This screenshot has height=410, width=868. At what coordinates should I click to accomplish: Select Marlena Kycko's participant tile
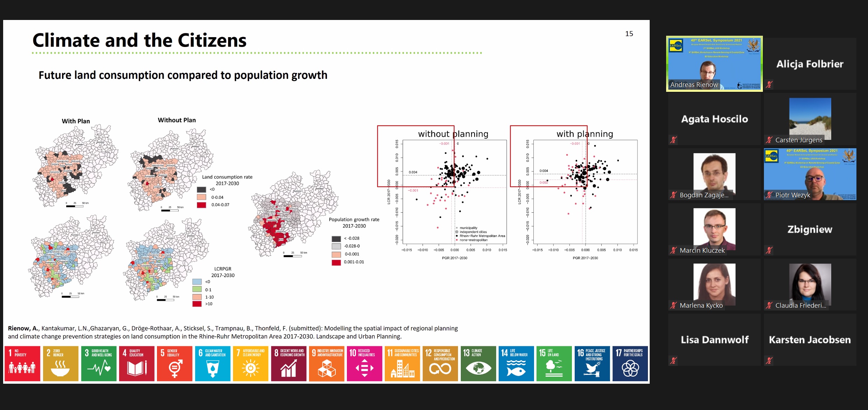tap(714, 285)
